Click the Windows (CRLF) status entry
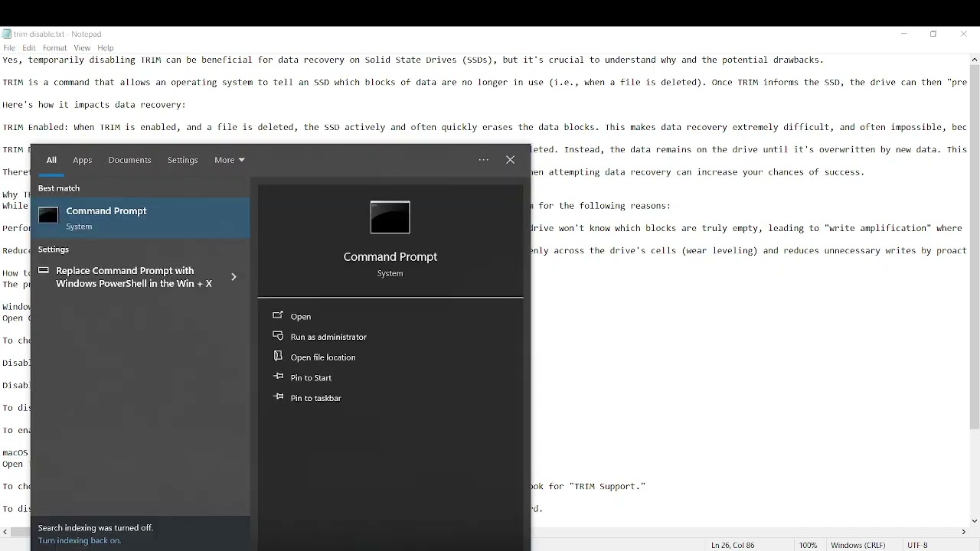The width and height of the screenshot is (980, 551). [x=858, y=545]
